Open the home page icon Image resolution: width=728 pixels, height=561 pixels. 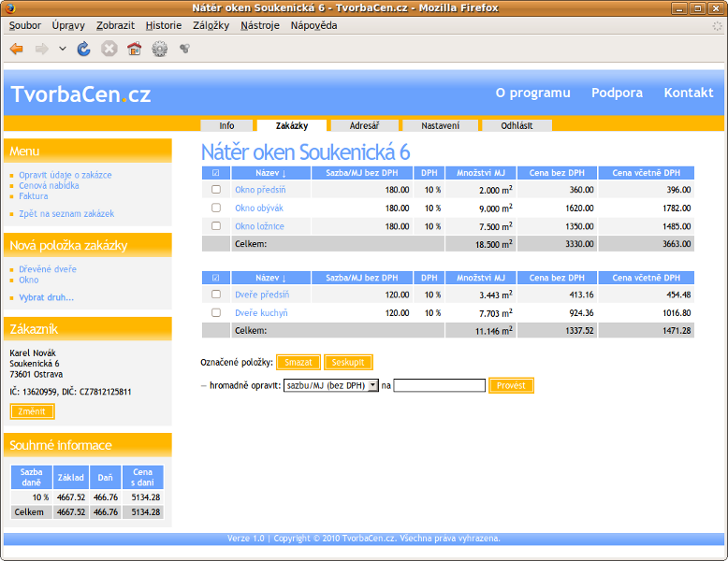pyautogui.click(x=134, y=49)
